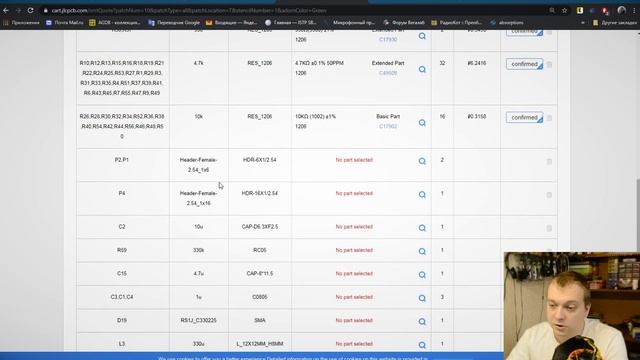Toggle confirmed on the 10k row

point(524,118)
